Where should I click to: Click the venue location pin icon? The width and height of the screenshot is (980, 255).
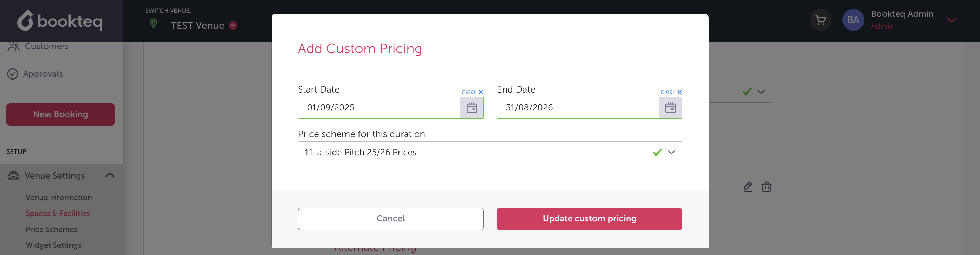[154, 24]
